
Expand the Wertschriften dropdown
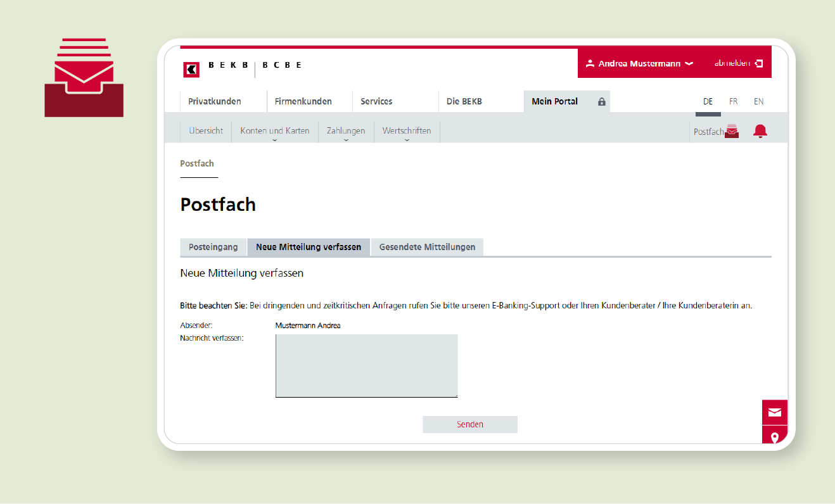(x=406, y=131)
